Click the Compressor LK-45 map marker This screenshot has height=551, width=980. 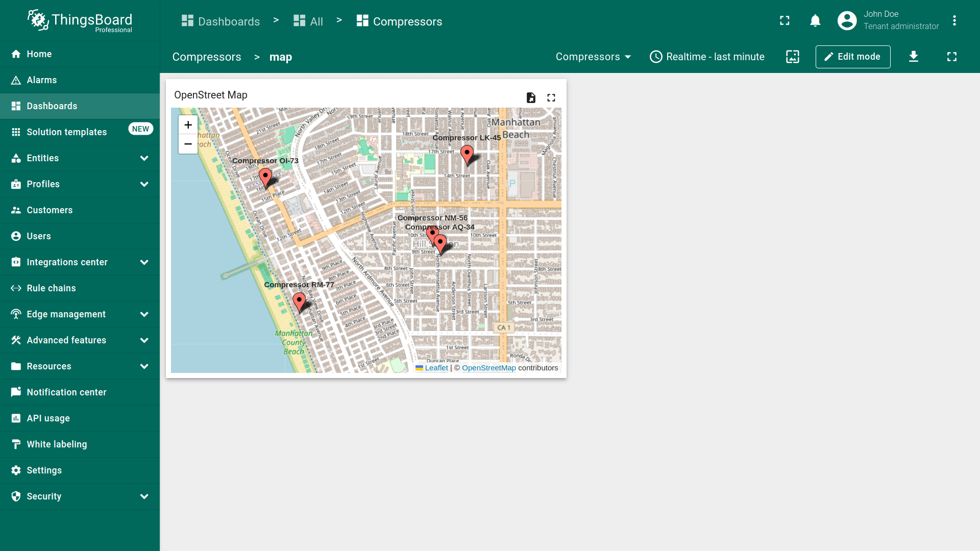point(467,154)
